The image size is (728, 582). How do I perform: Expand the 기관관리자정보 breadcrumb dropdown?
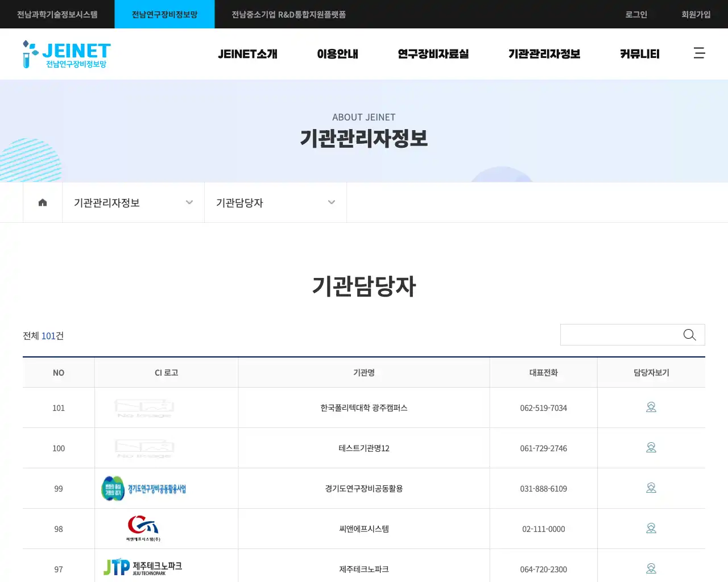pos(189,202)
